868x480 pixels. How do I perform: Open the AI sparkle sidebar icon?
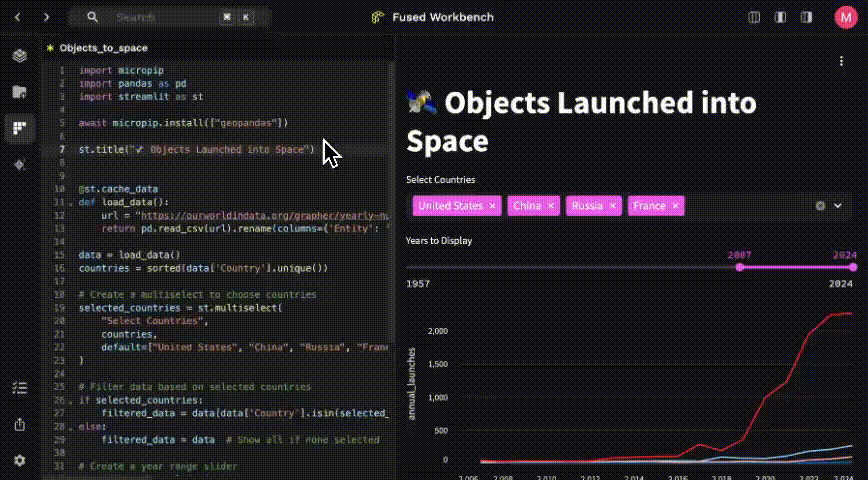(20, 165)
